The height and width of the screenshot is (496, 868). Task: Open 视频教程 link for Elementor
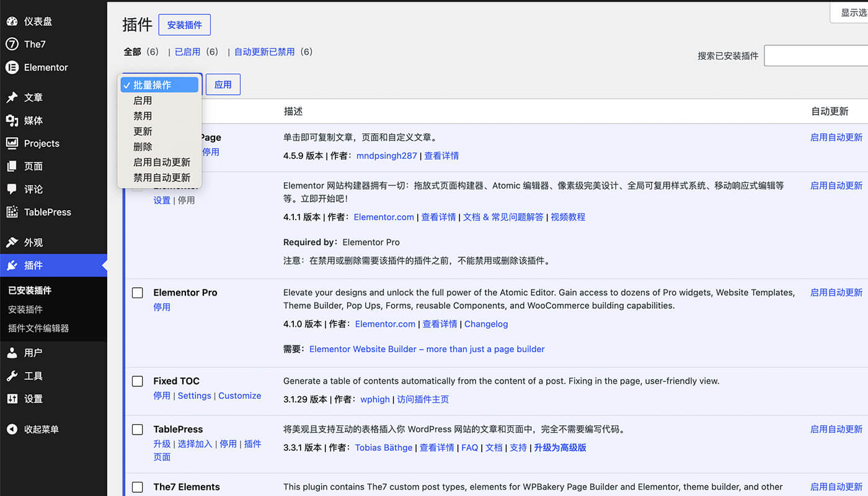coord(568,218)
